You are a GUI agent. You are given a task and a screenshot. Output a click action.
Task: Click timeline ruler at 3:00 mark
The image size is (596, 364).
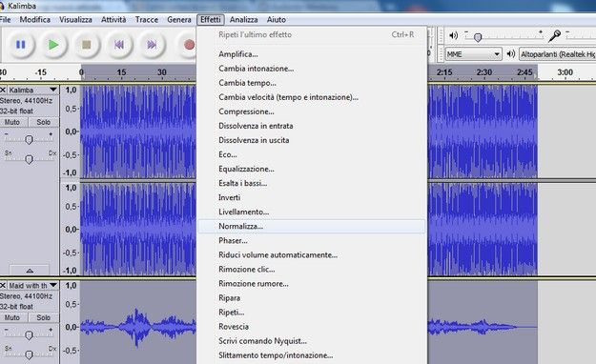click(565, 72)
